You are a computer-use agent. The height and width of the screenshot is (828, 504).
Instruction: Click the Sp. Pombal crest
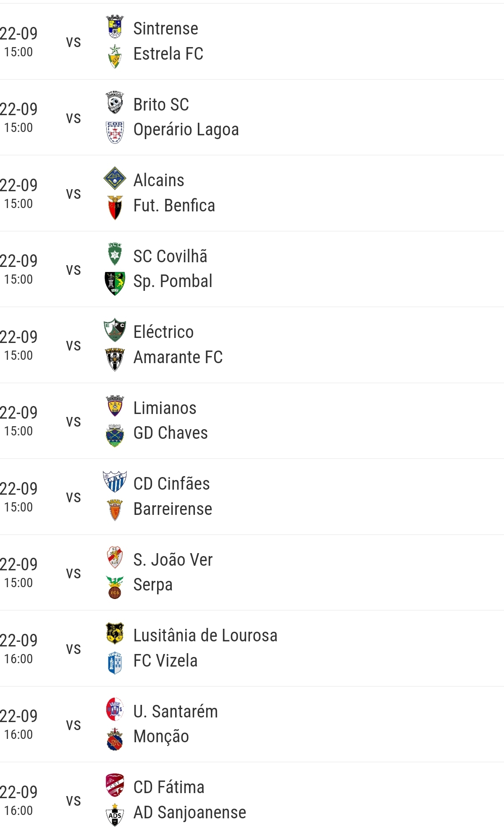click(x=115, y=284)
